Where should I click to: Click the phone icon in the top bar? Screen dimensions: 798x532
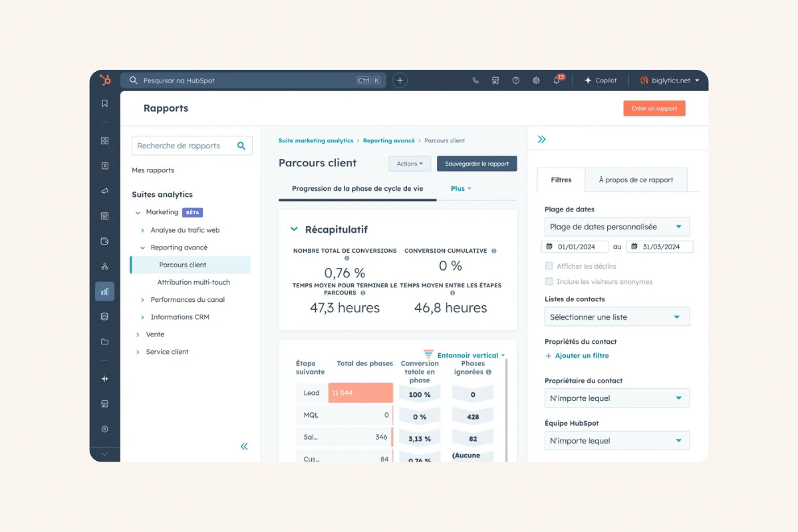pos(475,80)
